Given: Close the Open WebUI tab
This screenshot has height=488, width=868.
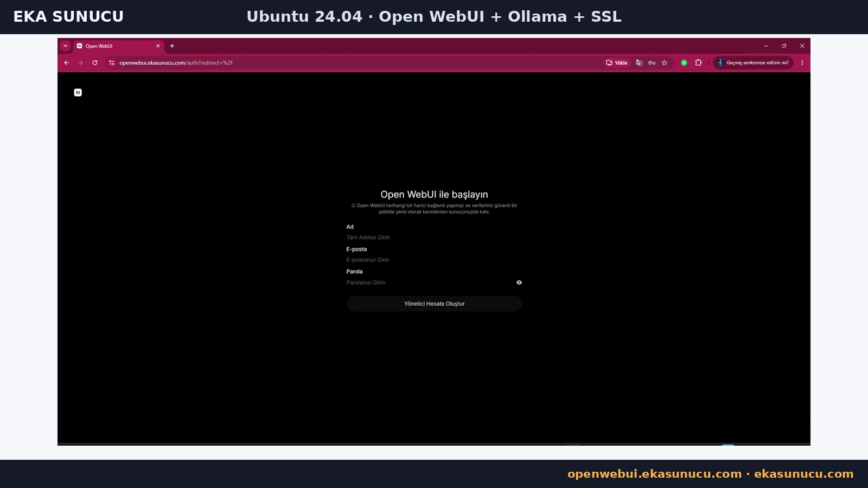Looking at the screenshot, I should click(x=158, y=46).
